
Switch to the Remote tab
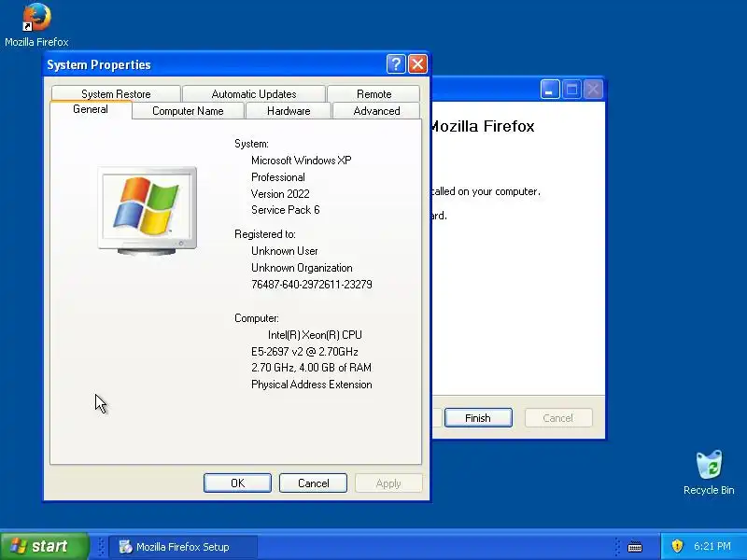pyautogui.click(x=374, y=94)
